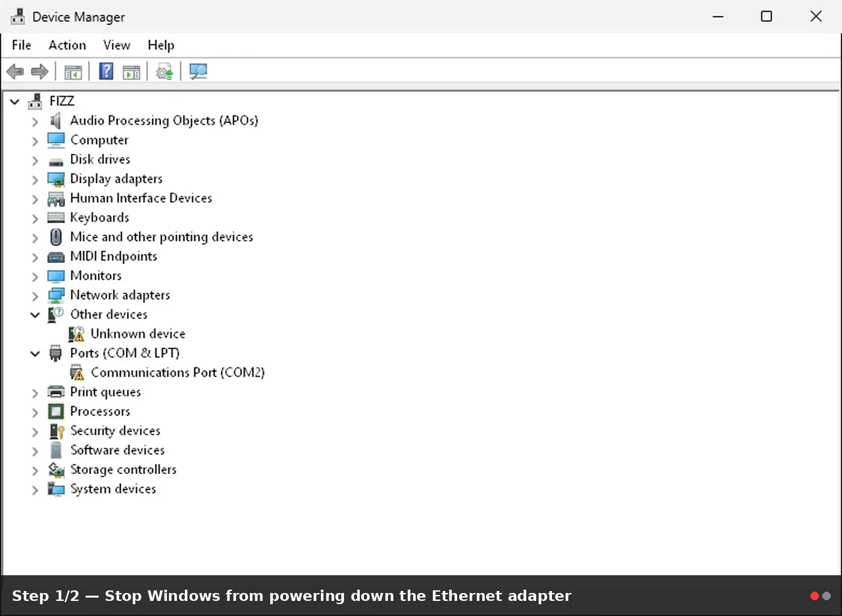Viewport: 842px width, 616px height.
Task: Click the mouse icon beside Mice and other pointing devices
Action: (56, 237)
